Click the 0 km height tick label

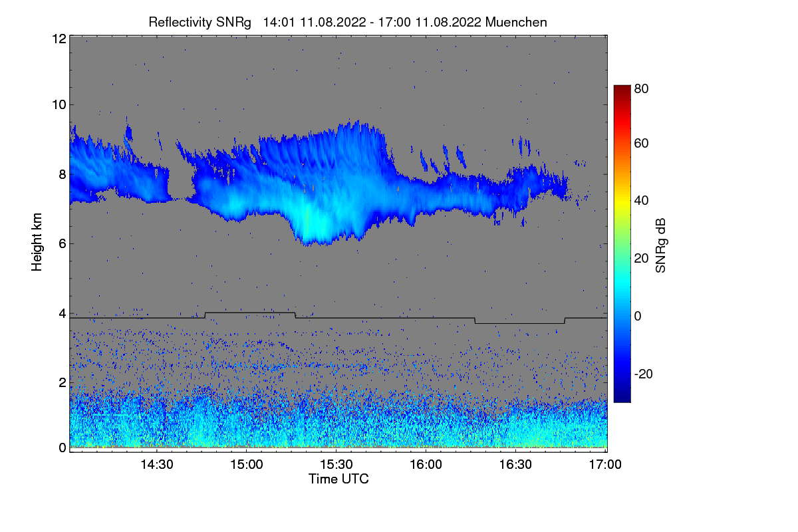tap(62, 448)
